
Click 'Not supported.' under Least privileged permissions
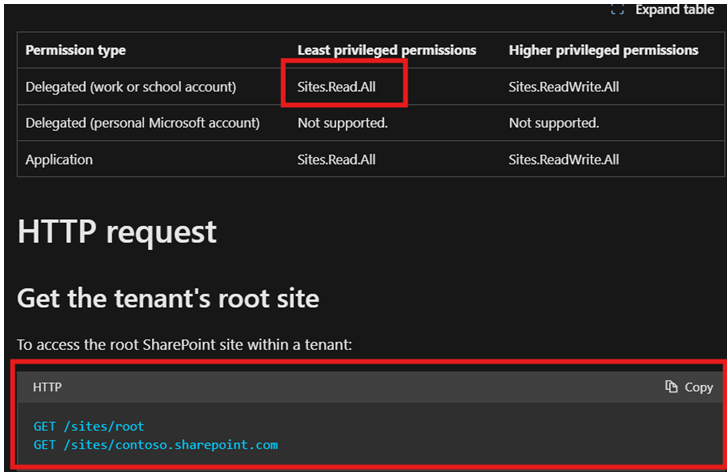point(343,123)
